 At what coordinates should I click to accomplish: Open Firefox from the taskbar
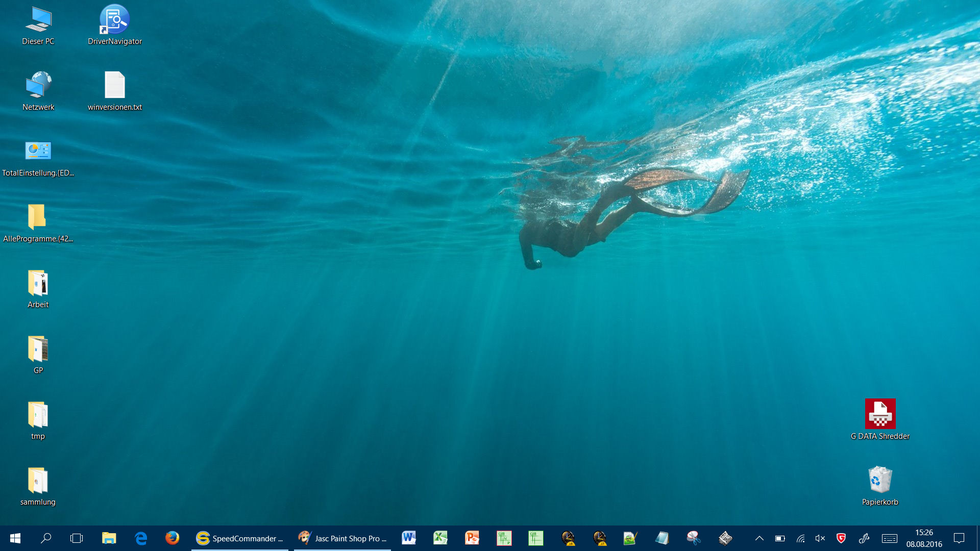tap(173, 538)
